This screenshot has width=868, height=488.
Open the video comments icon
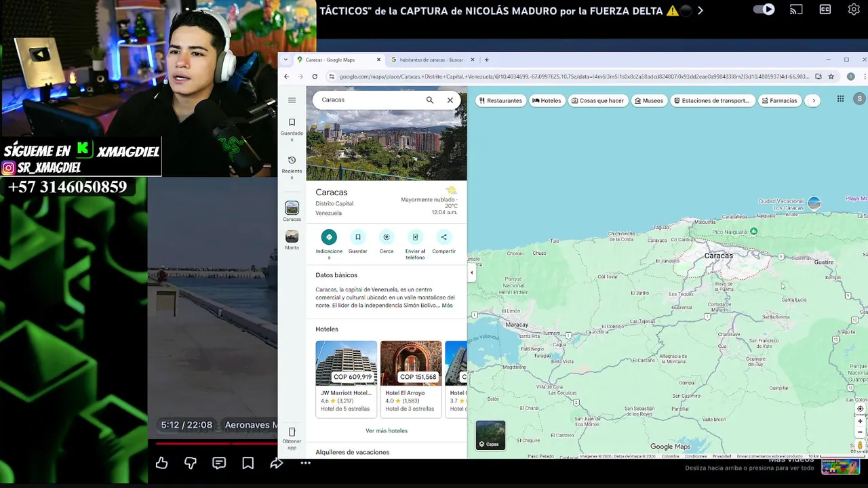(219, 463)
